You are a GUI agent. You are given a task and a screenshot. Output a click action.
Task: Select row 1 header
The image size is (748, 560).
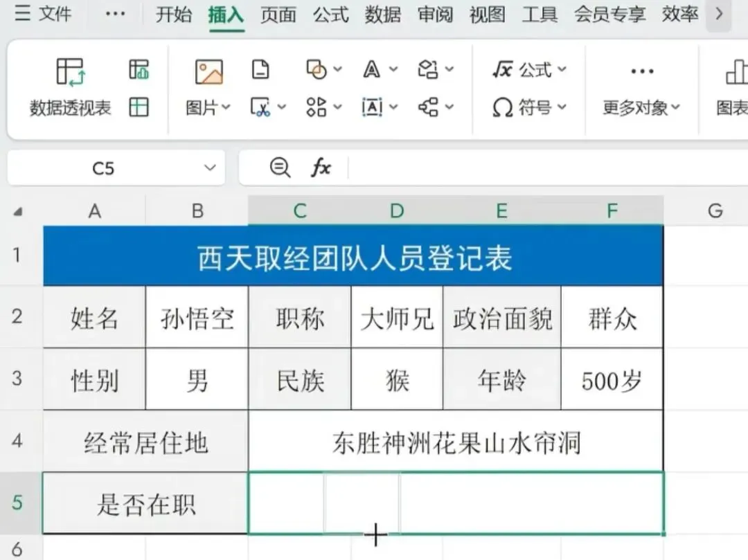(x=17, y=255)
